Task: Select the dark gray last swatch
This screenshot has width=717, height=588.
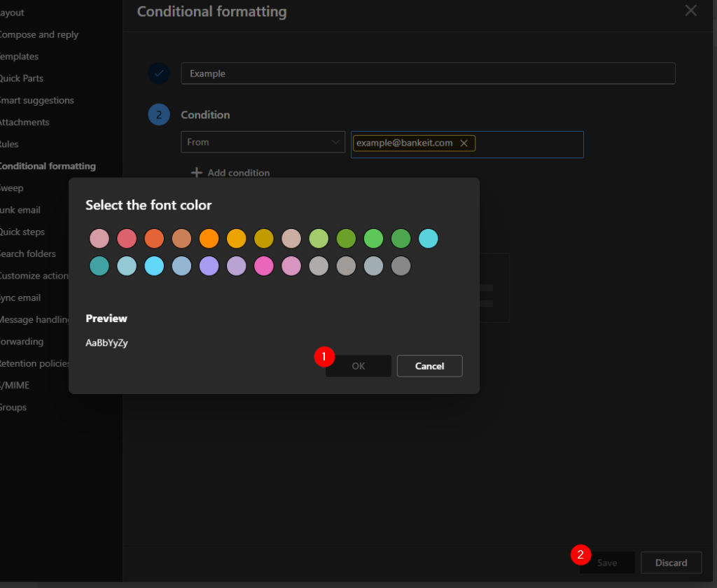Action: pyautogui.click(x=401, y=266)
